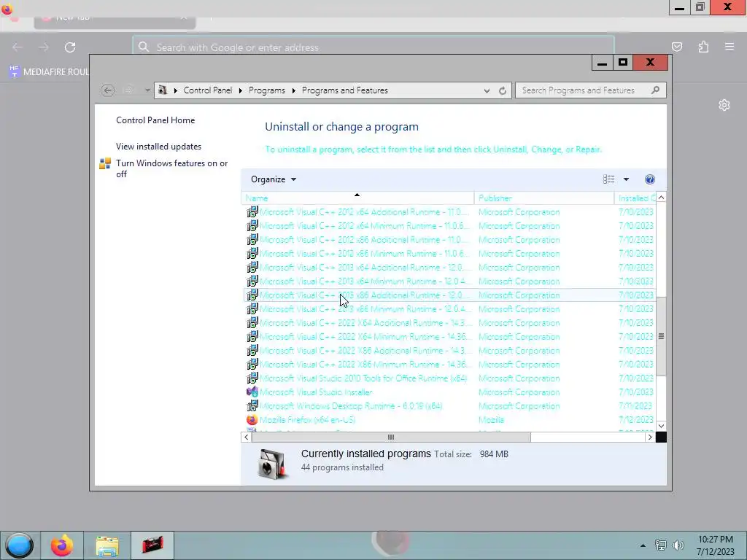The height and width of the screenshot is (560, 747).
Task: Expand the arrow after Programs breadcrumb
Action: (x=293, y=90)
